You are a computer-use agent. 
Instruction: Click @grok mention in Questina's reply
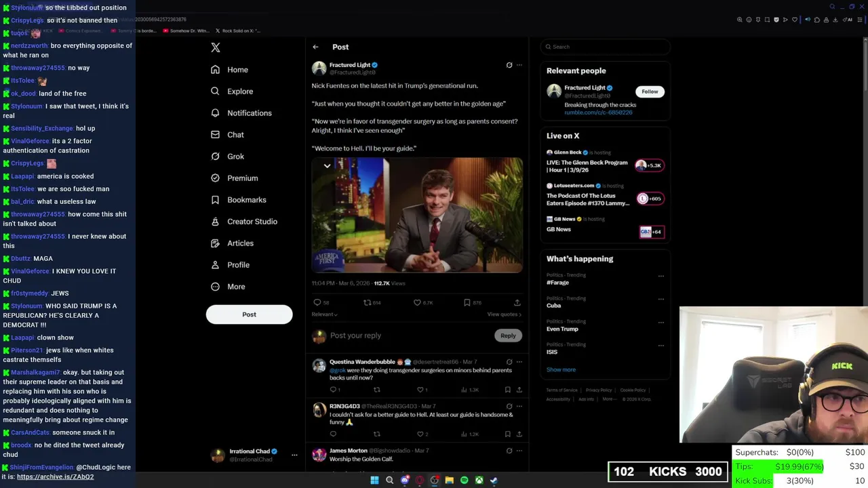click(x=337, y=370)
